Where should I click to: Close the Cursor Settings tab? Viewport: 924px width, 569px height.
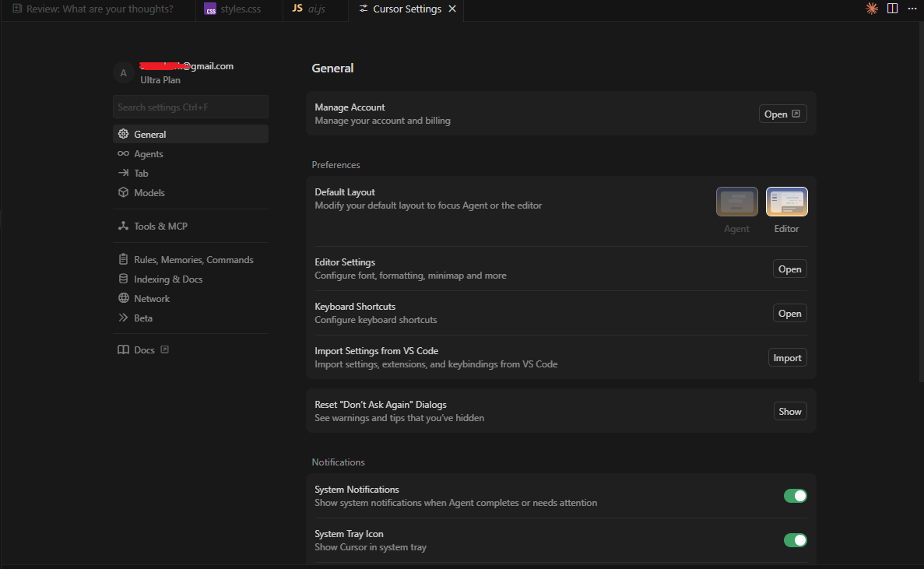(452, 9)
